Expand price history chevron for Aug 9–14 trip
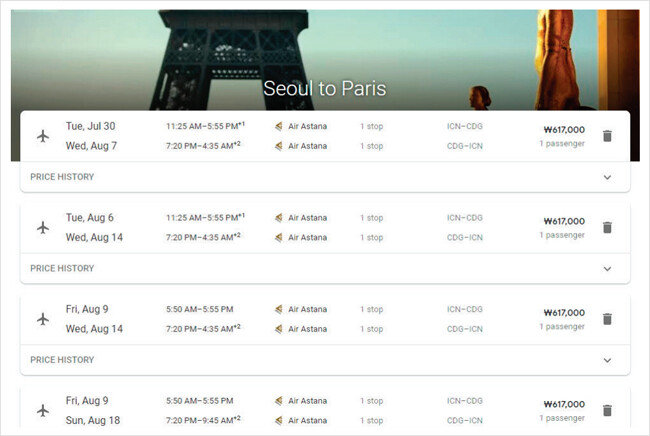Screen dimensions: 650x436 click(607, 361)
